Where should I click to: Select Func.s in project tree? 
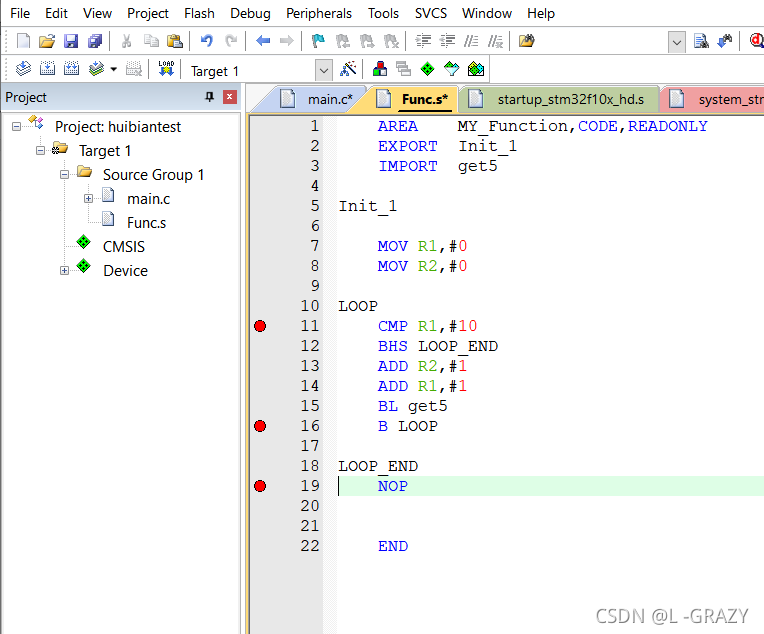point(146,223)
